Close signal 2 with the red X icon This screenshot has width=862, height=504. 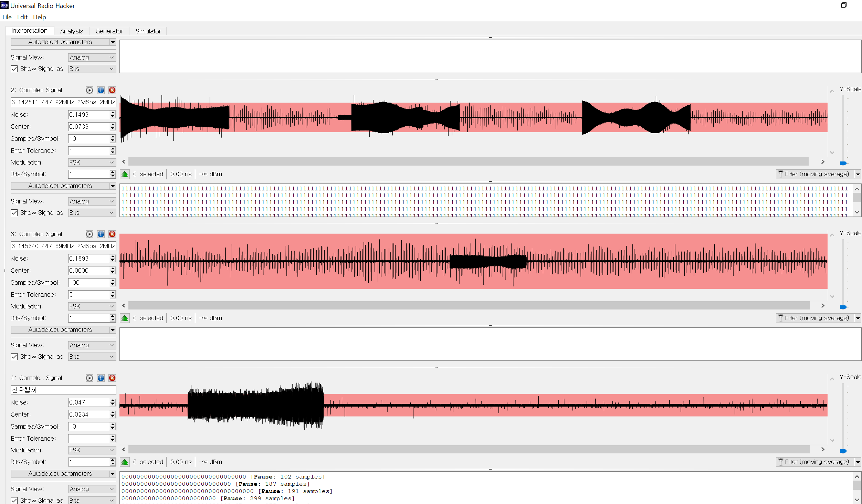click(x=112, y=90)
